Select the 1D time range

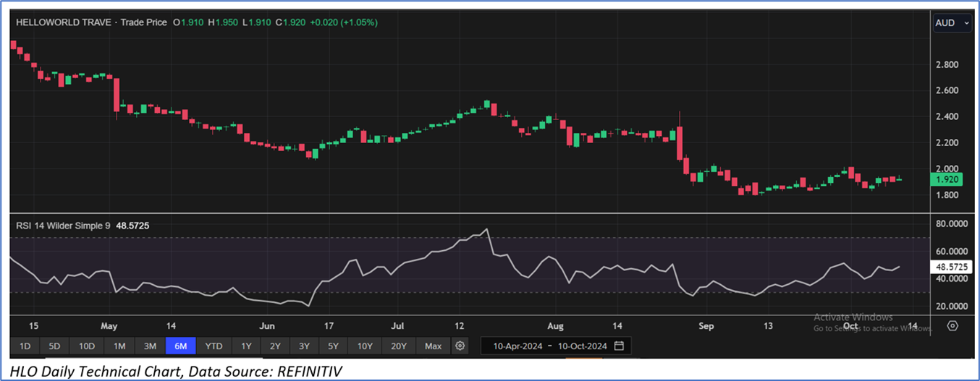[25, 346]
